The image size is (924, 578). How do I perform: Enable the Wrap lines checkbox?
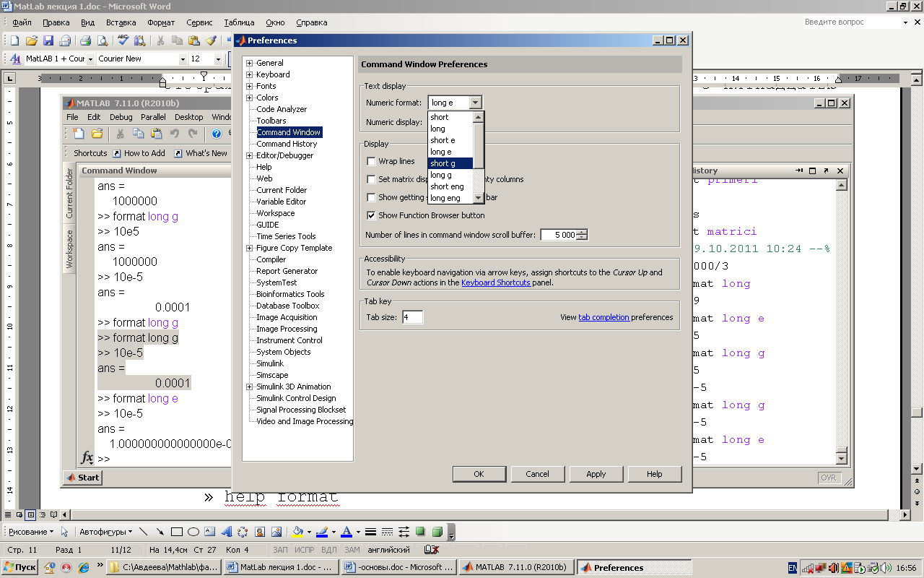coord(371,162)
